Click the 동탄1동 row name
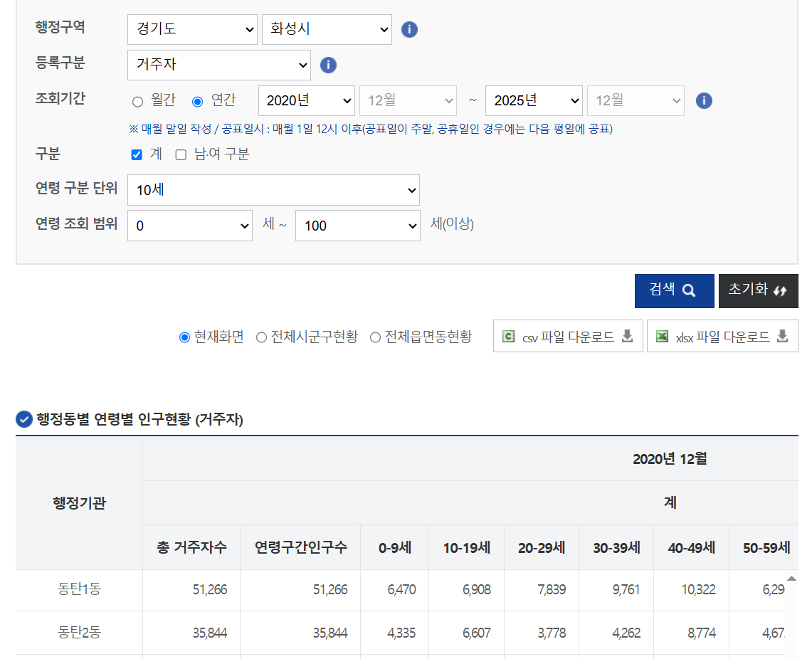 coord(79,589)
